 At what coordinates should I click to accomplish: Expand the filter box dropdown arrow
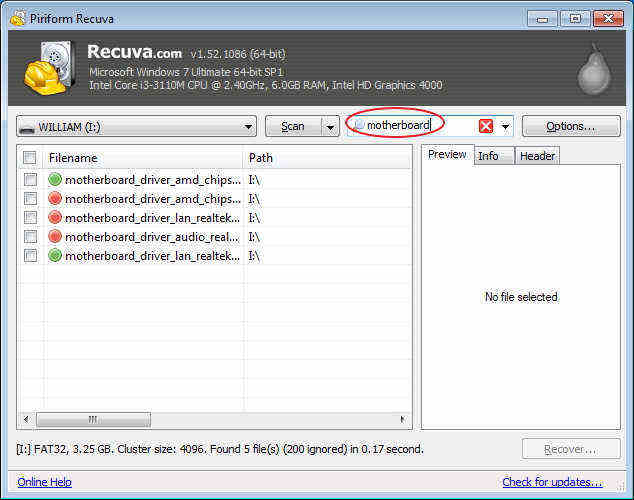[505, 127]
